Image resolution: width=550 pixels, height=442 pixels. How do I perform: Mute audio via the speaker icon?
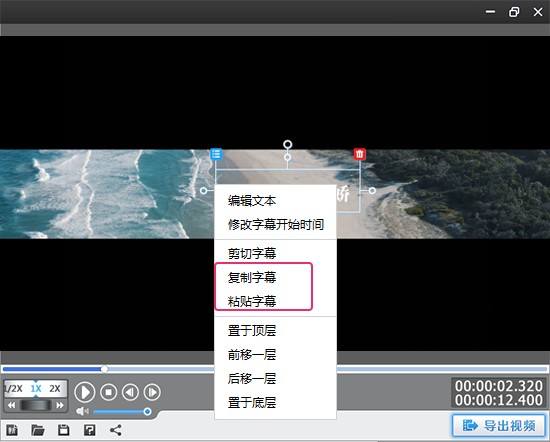(82, 411)
